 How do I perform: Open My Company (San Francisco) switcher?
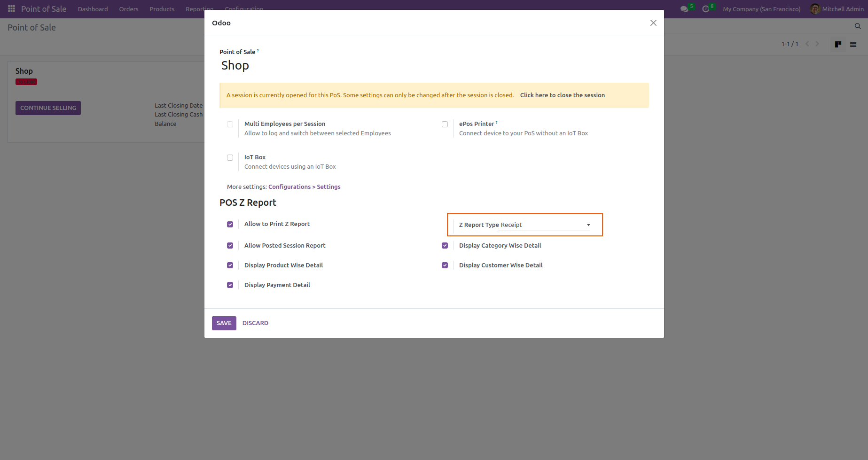pos(761,9)
